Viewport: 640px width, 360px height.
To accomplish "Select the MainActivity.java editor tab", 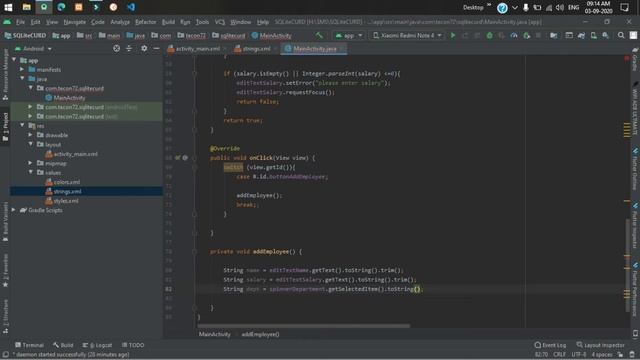I will point(314,49).
